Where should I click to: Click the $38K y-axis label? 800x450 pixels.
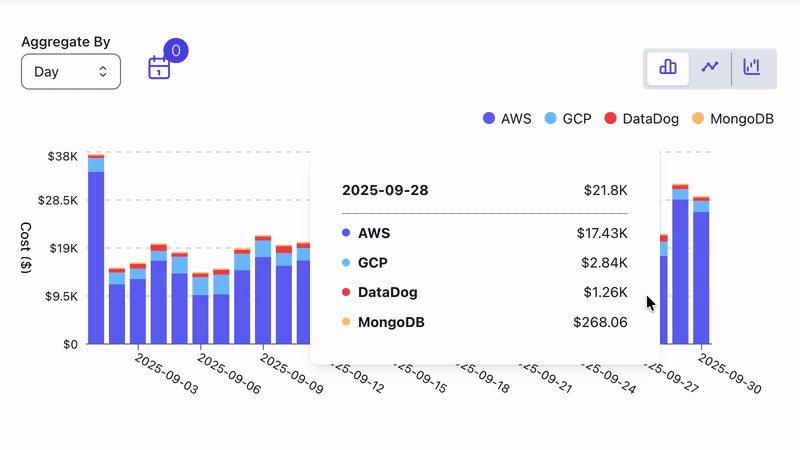[x=62, y=156]
